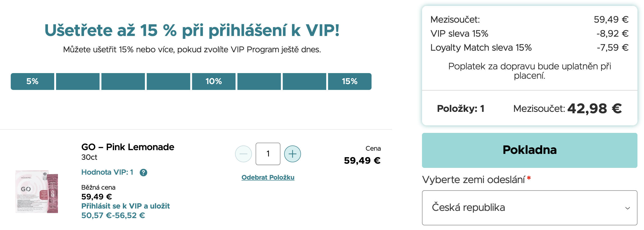Image resolution: width=644 pixels, height=230 pixels.
Task: Proceed to checkout with Pokladna button
Action: [x=529, y=150]
